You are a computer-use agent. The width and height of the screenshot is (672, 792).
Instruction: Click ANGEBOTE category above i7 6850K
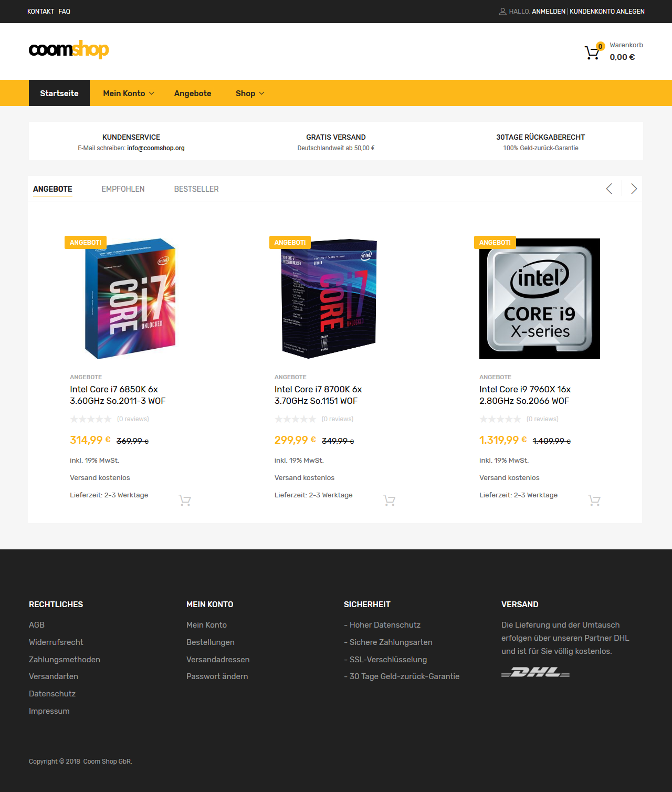86,377
